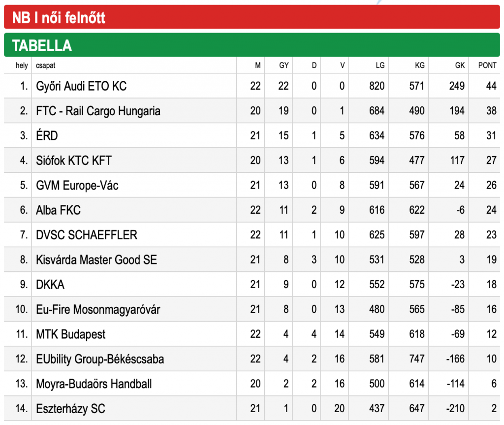Click the GK column header
504x425 pixels.
click(460, 65)
